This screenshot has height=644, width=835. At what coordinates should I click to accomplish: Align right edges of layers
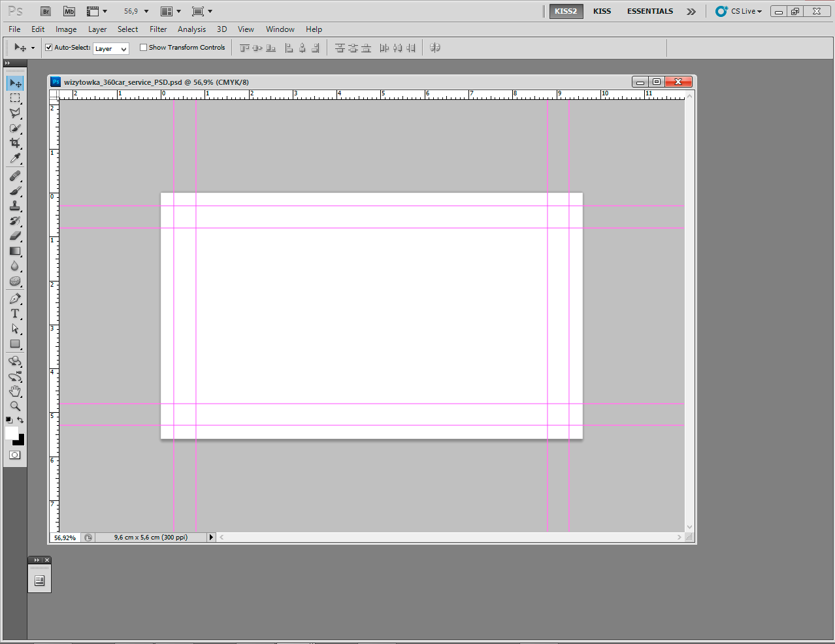316,48
